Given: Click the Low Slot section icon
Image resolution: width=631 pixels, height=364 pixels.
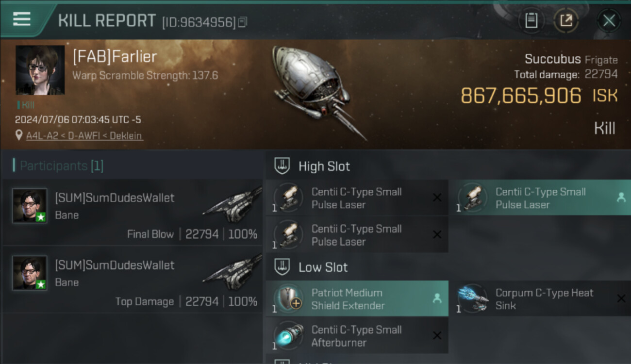Looking at the screenshot, I should 282,267.
